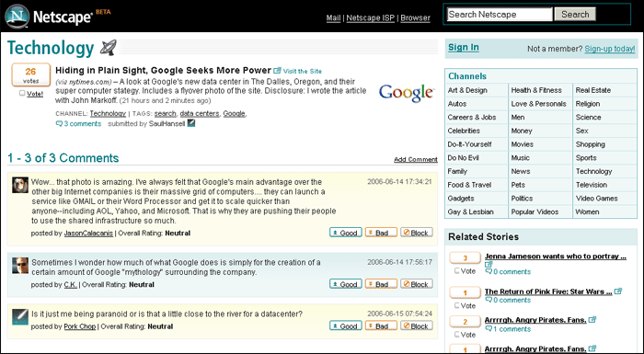Rate JasonCalacanis comment as Good
The image size is (644, 354).
tap(346, 233)
